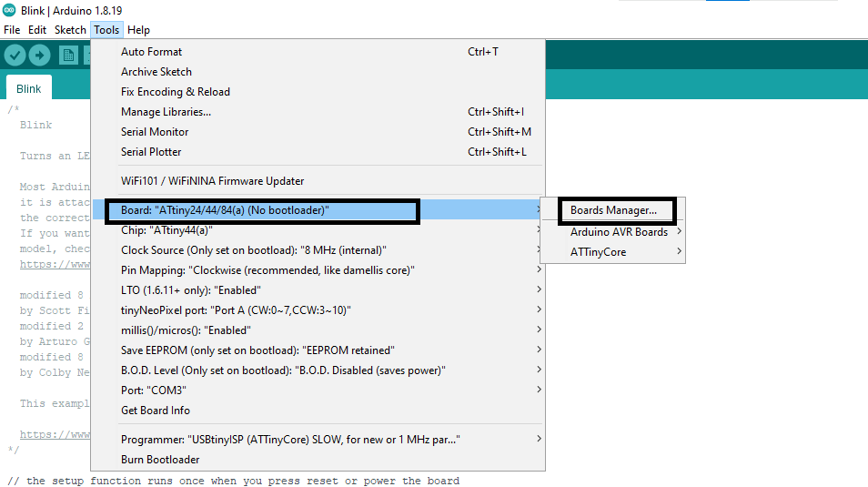Choose Archive Sketch
Viewport: 868px width, 487px height.
pyautogui.click(x=318, y=72)
